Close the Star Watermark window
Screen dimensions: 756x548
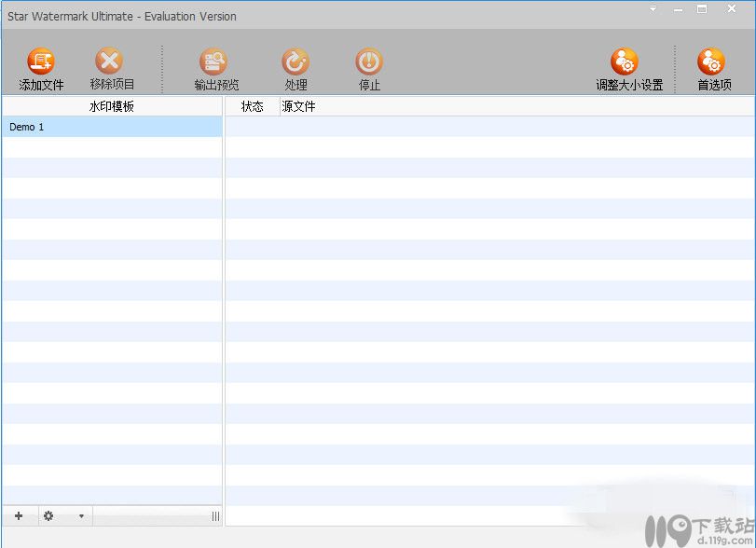[x=732, y=8]
